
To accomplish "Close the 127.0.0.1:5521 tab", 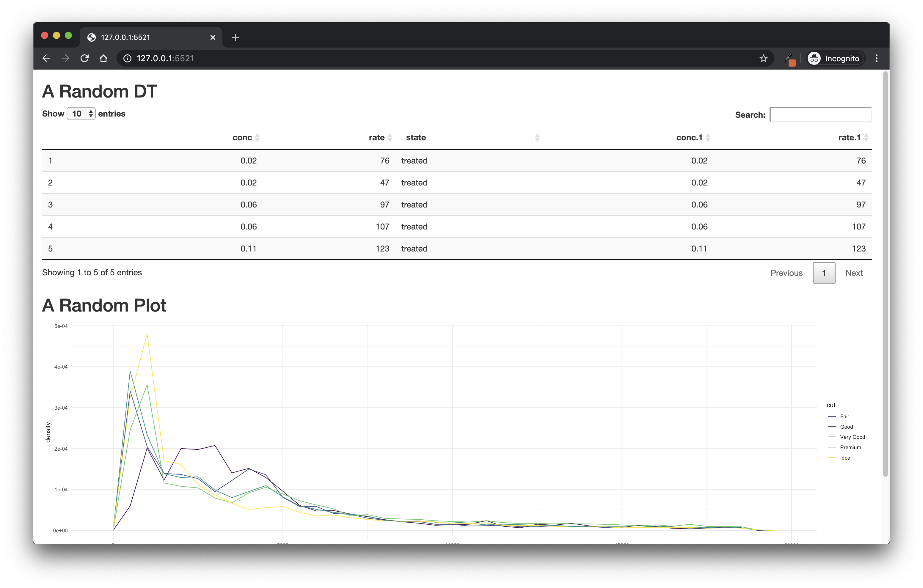I will (213, 37).
